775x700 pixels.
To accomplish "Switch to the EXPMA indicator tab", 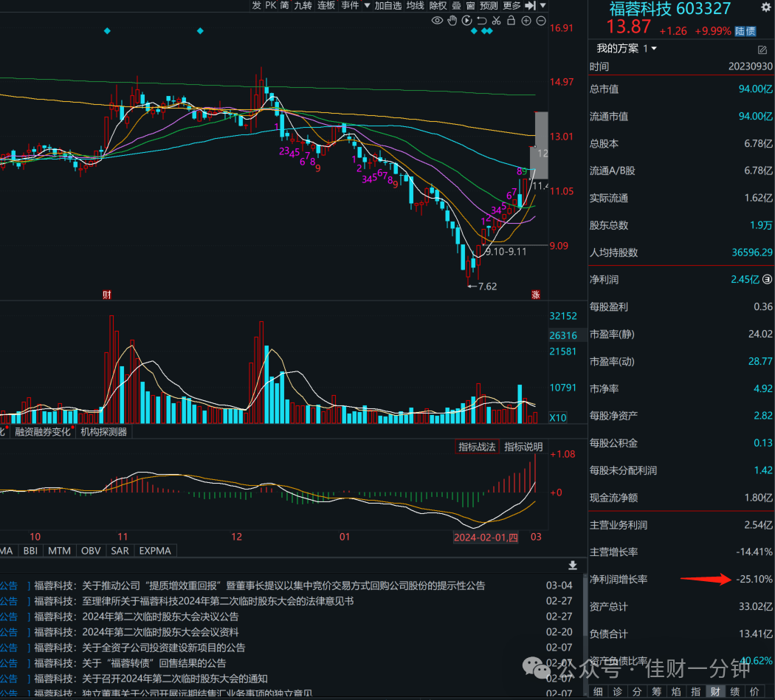I will pos(155,551).
